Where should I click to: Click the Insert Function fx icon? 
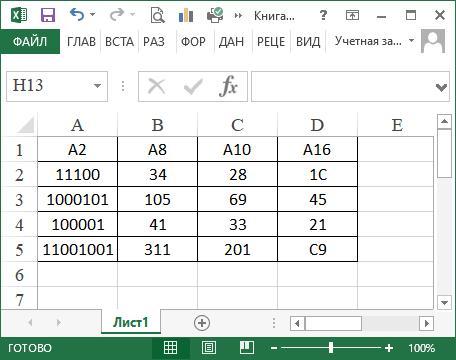(x=228, y=86)
